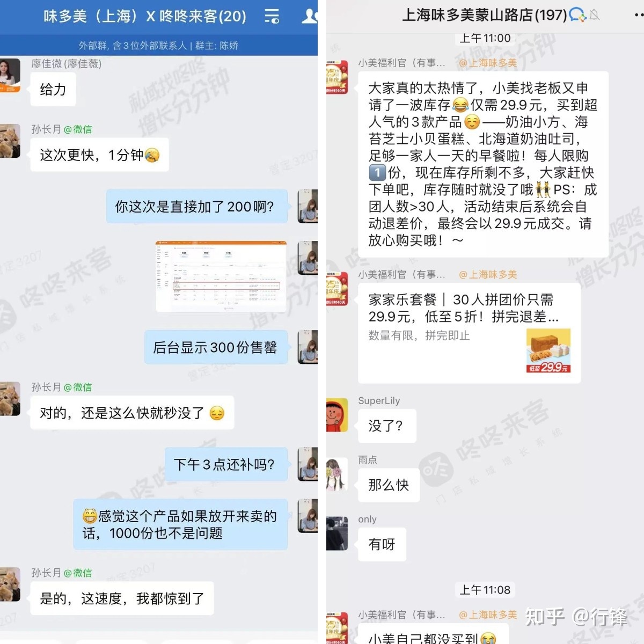The image size is (644, 644).
Task: Tap 孙长月's cat avatar beside '这次更快'
Action: tap(10, 141)
